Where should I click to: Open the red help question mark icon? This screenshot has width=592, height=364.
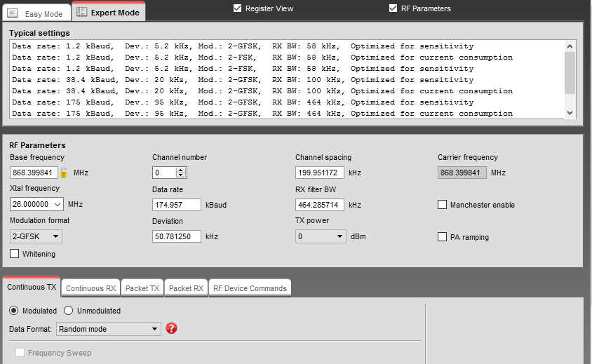171,328
